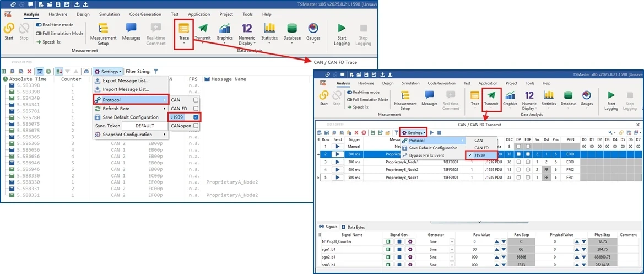Image resolution: width=644 pixels, height=274 pixels.
Task: Open Hardware tab in Trace window
Action: click(x=58, y=14)
